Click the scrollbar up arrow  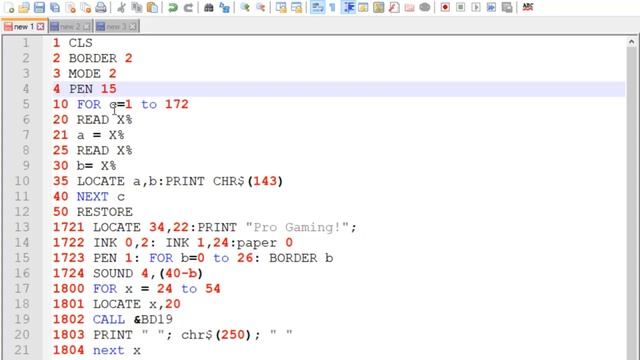(x=631, y=42)
